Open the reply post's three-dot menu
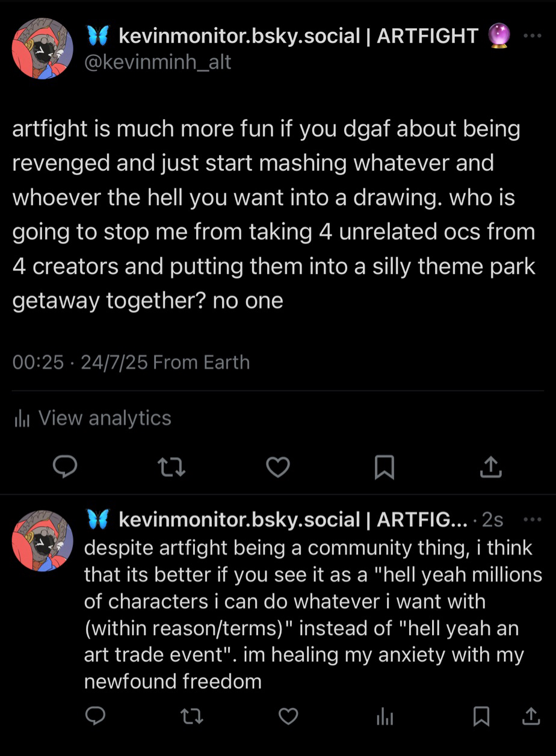Image resolution: width=556 pixels, height=756 pixels. (x=533, y=520)
